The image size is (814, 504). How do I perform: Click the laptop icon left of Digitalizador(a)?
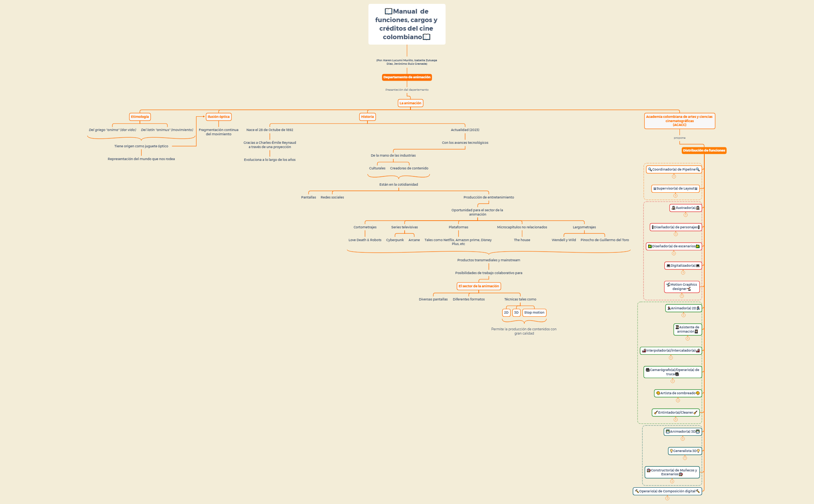pyautogui.click(x=668, y=266)
